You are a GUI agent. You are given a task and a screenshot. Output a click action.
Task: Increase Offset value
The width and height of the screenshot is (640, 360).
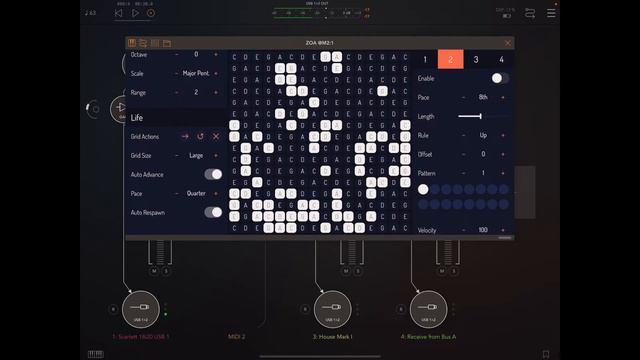pyautogui.click(x=503, y=154)
